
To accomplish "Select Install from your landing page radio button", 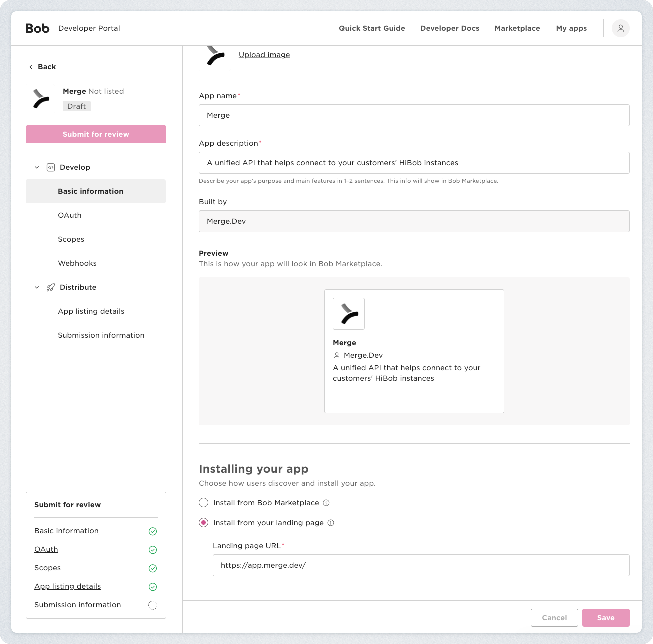I will pos(204,523).
